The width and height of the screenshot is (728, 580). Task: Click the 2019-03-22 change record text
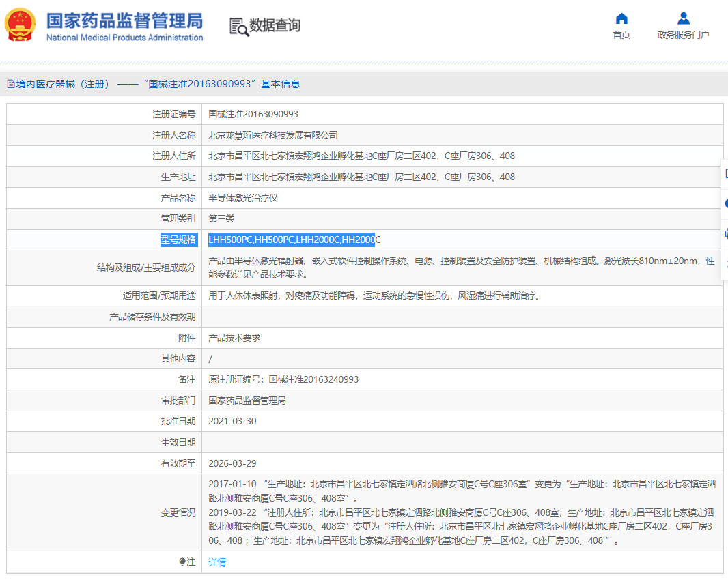tap(462, 527)
